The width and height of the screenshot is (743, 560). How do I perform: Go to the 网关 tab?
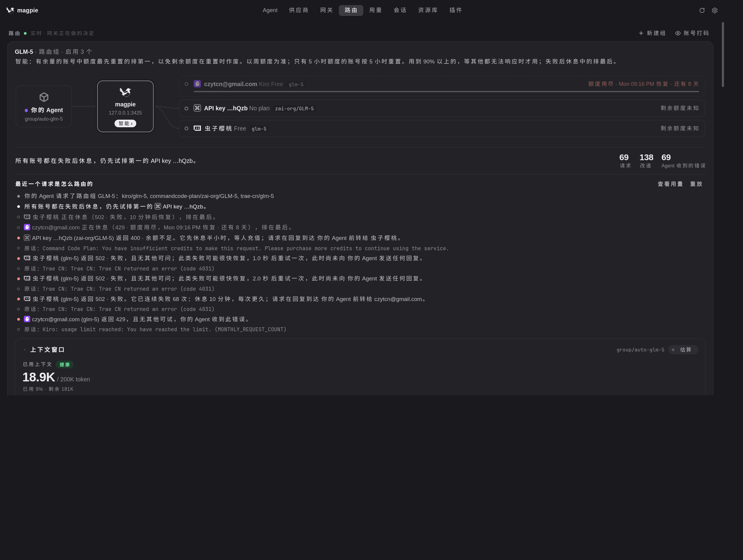pyautogui.click(x=327, y=10)
